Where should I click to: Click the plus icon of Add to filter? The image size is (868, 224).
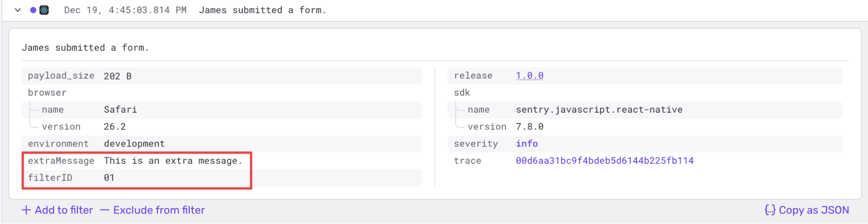pos(26,210)
